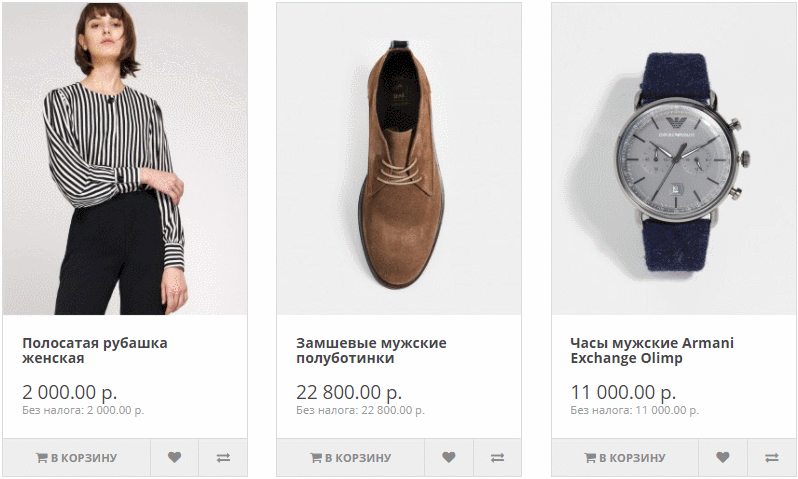
Task: Compare the striped women's shirt
Action: coord(223,458)
